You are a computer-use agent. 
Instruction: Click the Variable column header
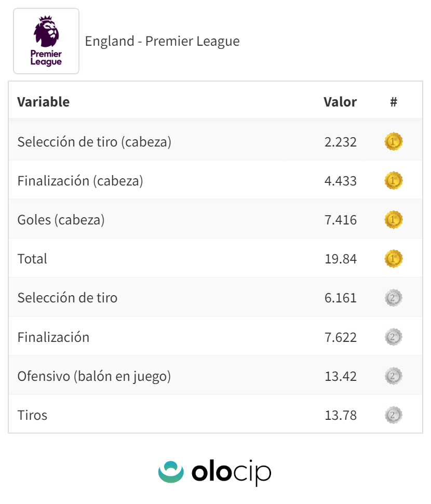coord(43,102)
